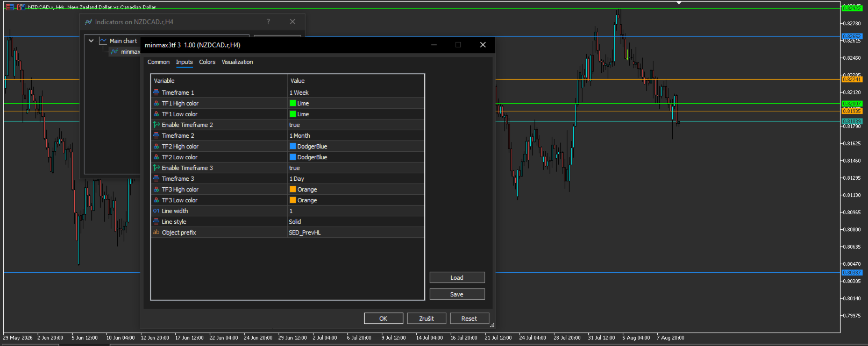868x346 pixels.
Task: Click the chart title 'NZDCAD.r, H4' text
Action: (x=46, y=7)
